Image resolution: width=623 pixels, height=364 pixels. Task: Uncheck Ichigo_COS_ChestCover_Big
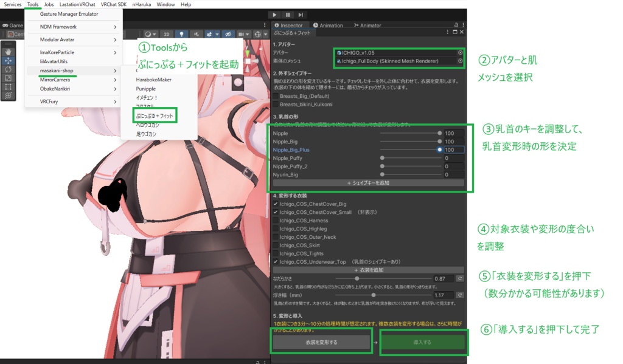coord(276,204)
